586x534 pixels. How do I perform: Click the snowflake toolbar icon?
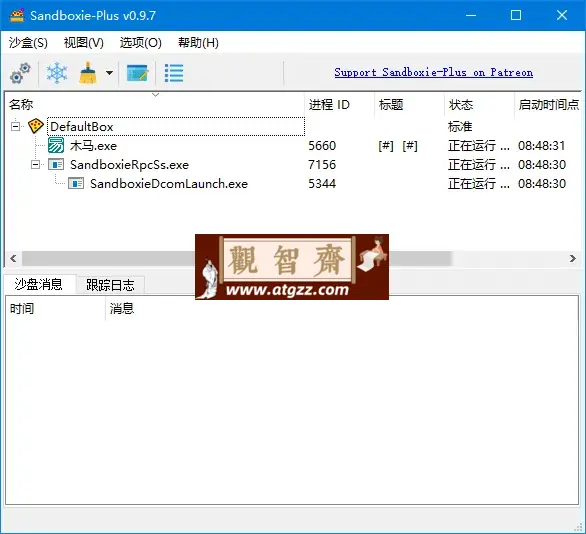point(57,73)
